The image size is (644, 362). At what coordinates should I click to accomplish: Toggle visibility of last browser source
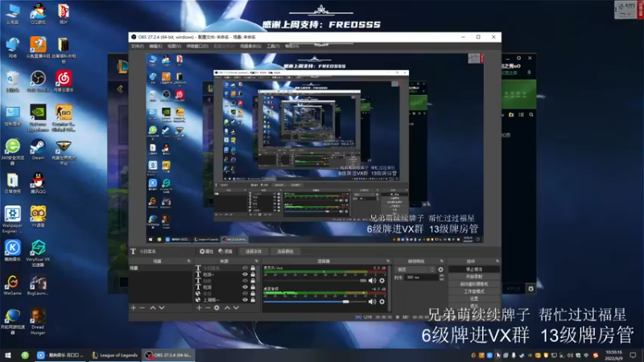coord(246,299)
